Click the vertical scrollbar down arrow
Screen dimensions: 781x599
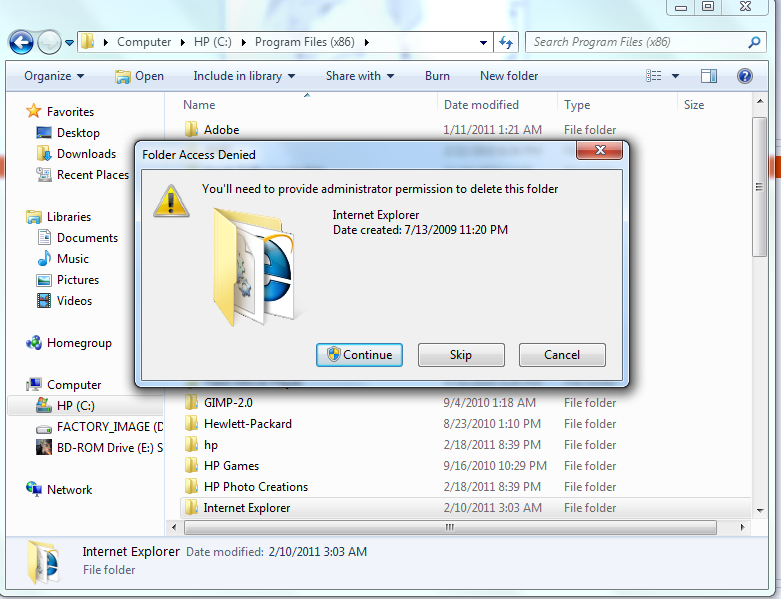click(x=760, y=510)
